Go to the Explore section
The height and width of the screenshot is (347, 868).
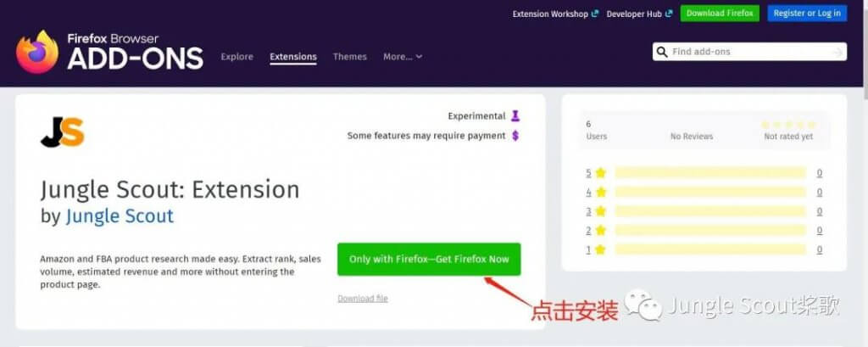click(237, 57)
